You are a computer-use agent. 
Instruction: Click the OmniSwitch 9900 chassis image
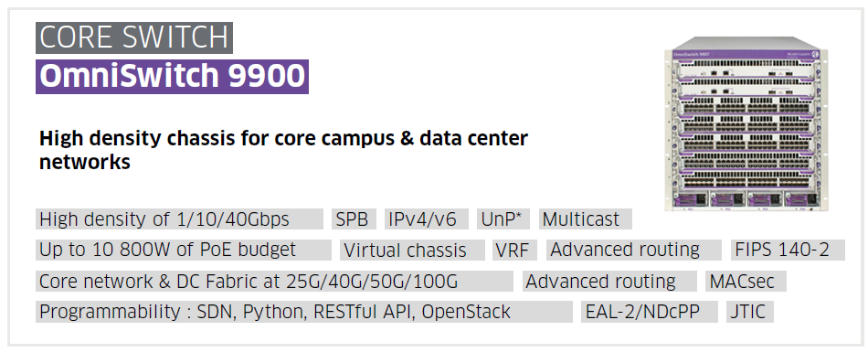tap(746, 124)
